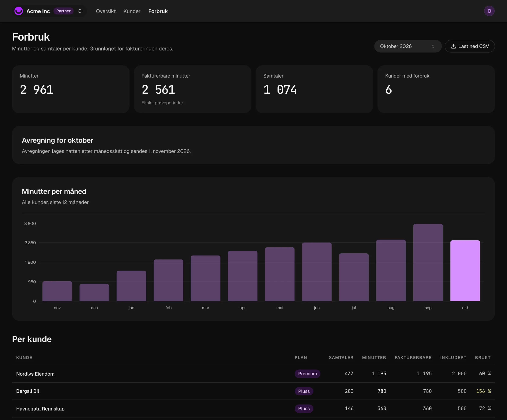Click the des bar in the chart
Viewport: 507px width, 420px height.
[x=94, y=293]
